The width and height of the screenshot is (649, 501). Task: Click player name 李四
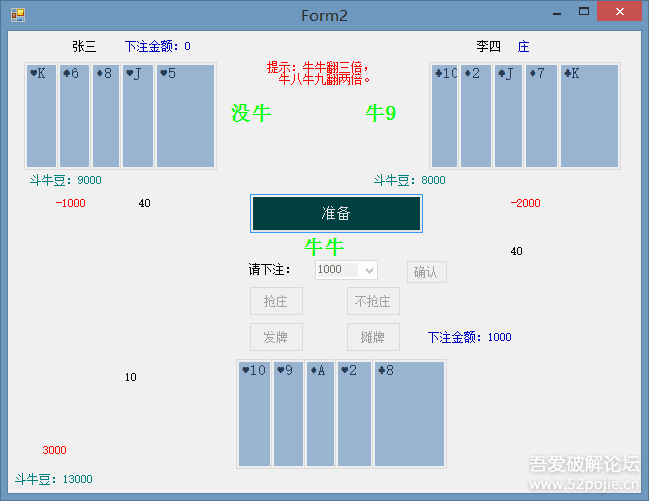coord(488,46)
